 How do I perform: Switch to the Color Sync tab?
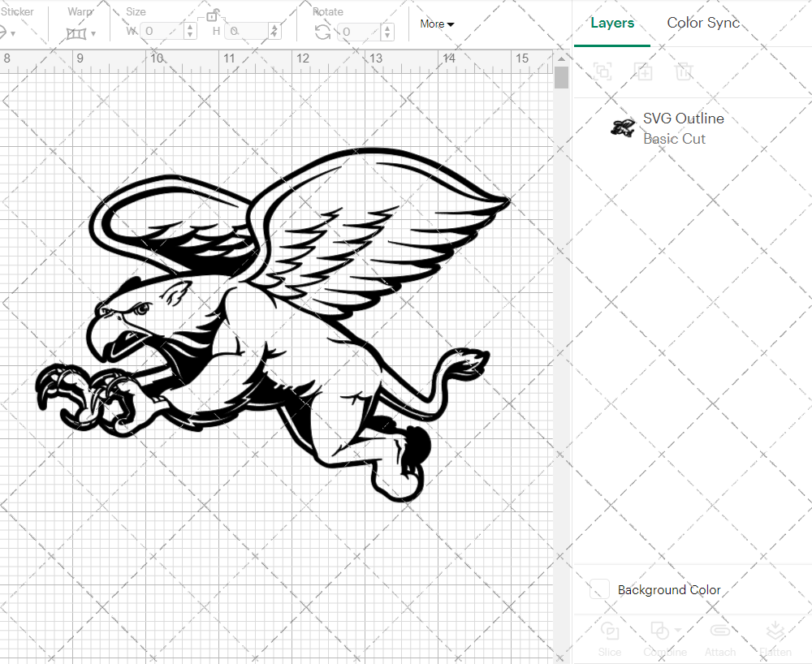[703, 23]
